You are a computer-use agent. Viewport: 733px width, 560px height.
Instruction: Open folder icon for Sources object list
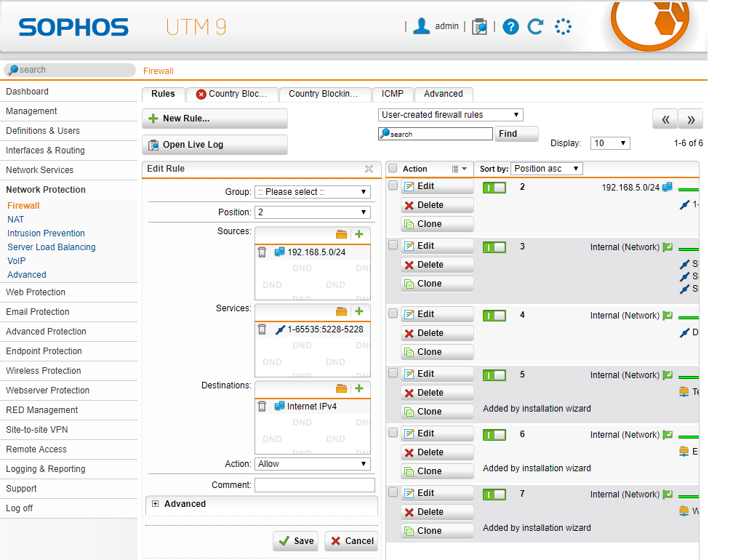tap(342, 234)
